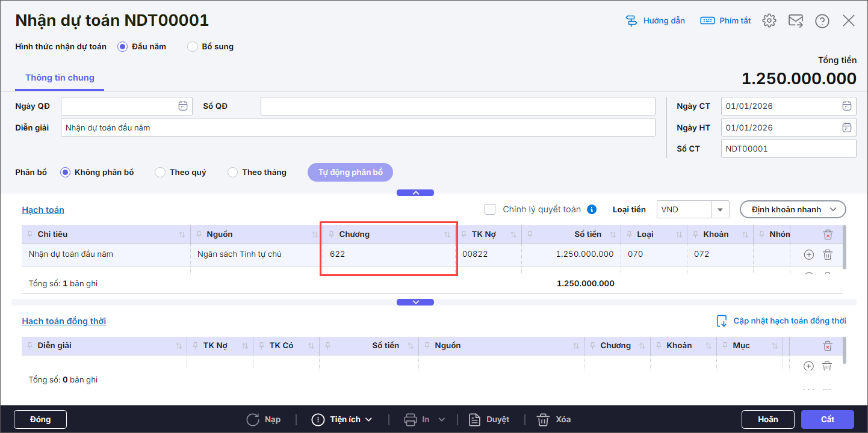Screen dimensions: 868x433
Task: Open the Phím tắt shortcuts menu
Action: tap(725, 20)
